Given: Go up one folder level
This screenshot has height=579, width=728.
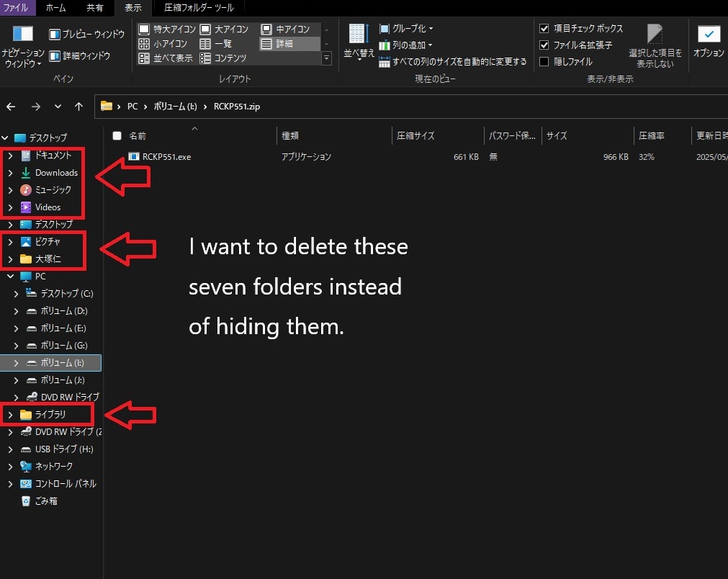Looking at the screenshot, I should (79, 107).
